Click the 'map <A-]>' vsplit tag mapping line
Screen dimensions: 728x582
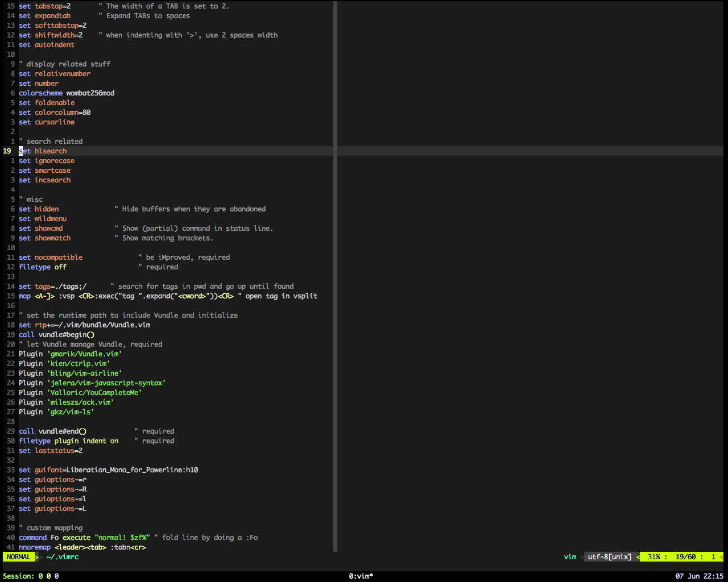[168, 296]
